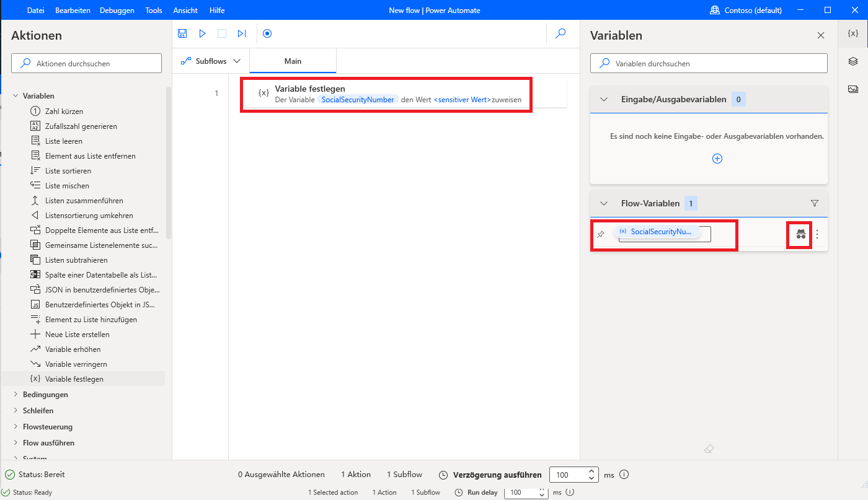868x500 pixels.
Task: Expand the Bedingungen group
Action: click(x=15, y=395)
